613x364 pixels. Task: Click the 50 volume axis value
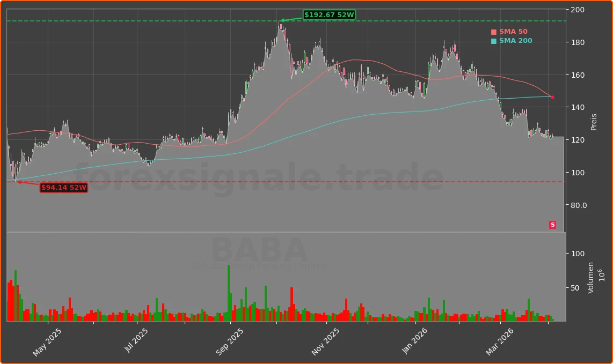tap(575, 288)
